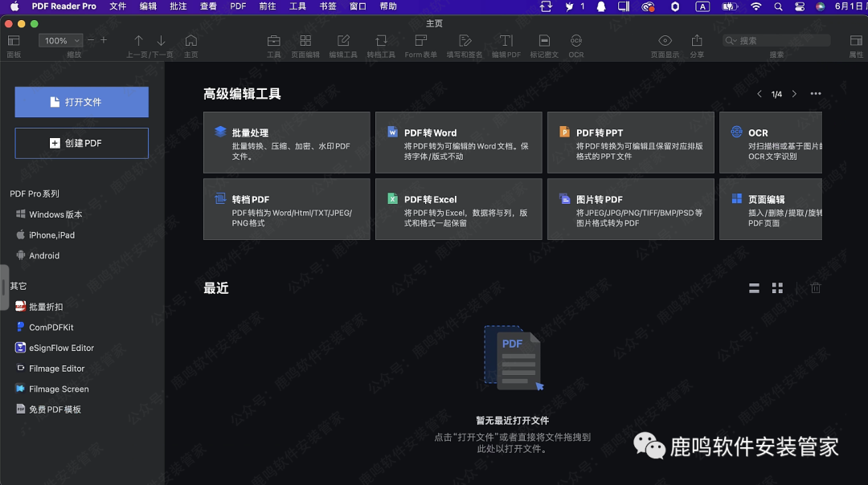
Task: Open the 转档工具 conversion tools
Action: pyautogui.click(x=381, y=44)
